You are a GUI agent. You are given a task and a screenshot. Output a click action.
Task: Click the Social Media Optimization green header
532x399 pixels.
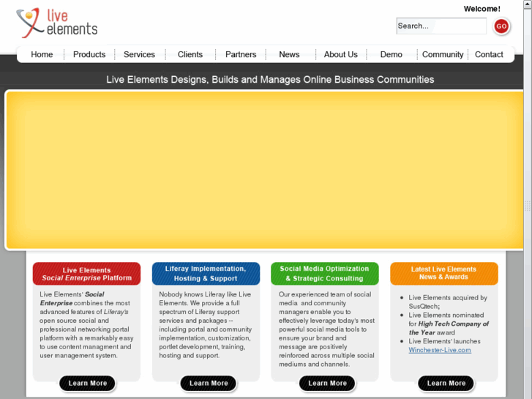click(325, 274)
